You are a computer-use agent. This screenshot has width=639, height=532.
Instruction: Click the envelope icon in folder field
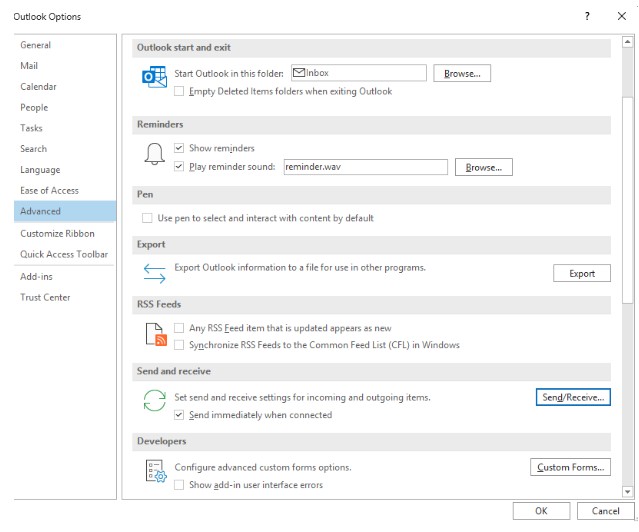pyautogui.click(x=299, y=73)
